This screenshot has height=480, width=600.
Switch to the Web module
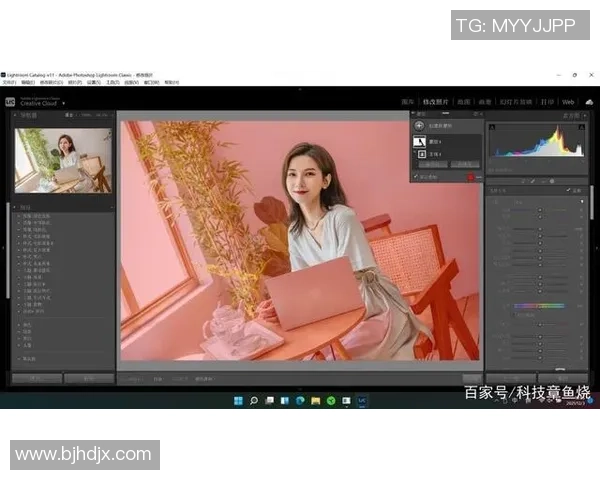(568, 102)
